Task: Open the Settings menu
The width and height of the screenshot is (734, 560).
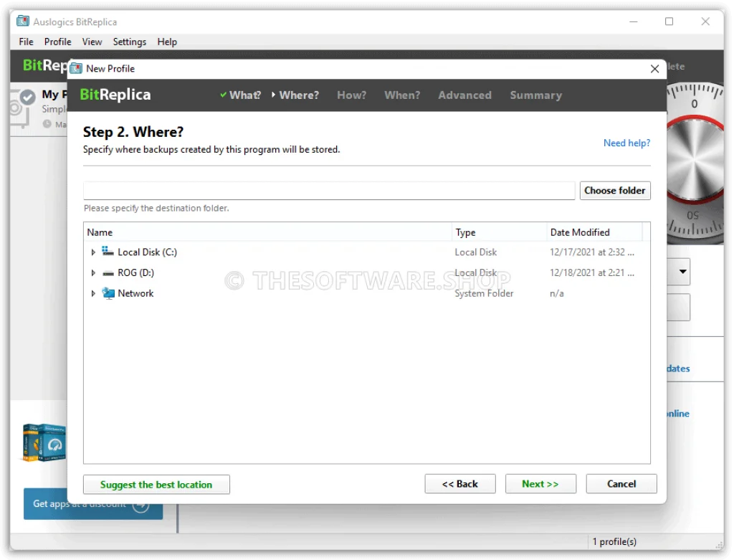Action: (129, 42)
